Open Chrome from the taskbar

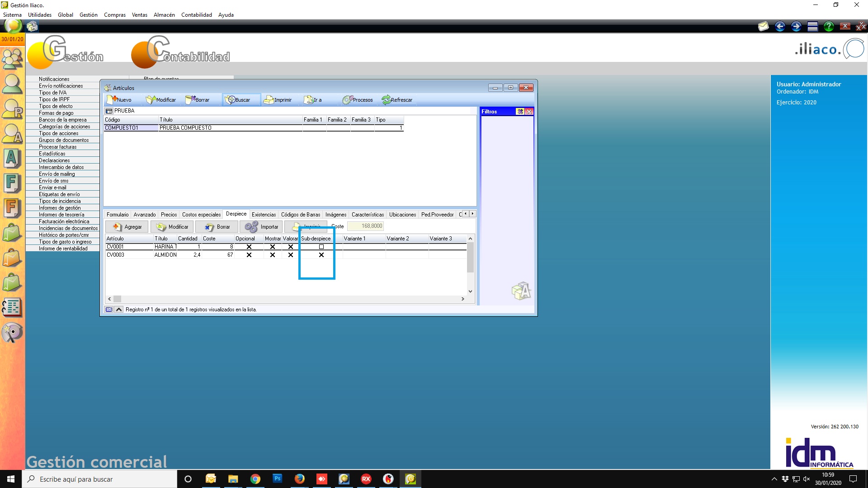[x=255, y=479]
